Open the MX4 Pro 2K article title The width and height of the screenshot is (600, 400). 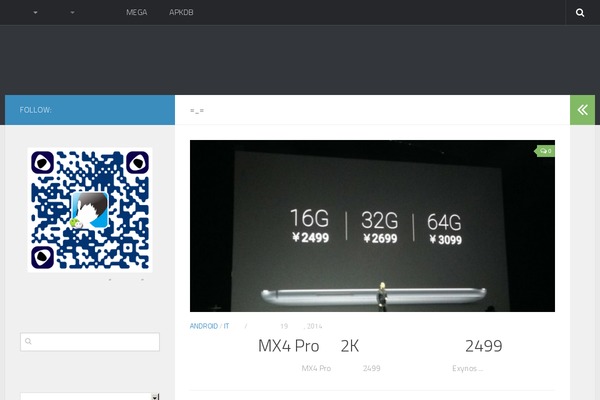coord(380,346)
